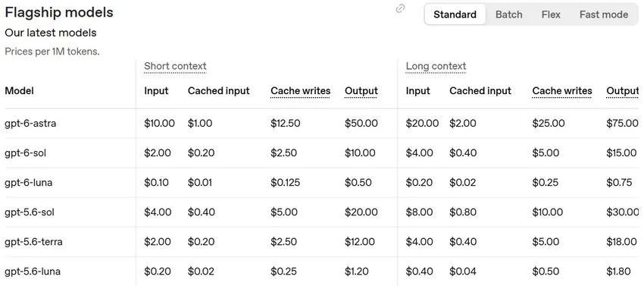Screen dimensions: 644x286
Task: Click the Flagship models heading
Action: [x=59, y=13]
